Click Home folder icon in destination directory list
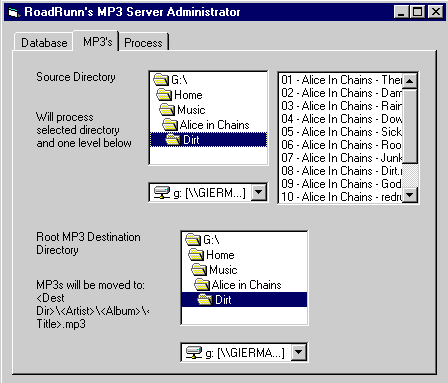448x383 pixels. [196, 255]
